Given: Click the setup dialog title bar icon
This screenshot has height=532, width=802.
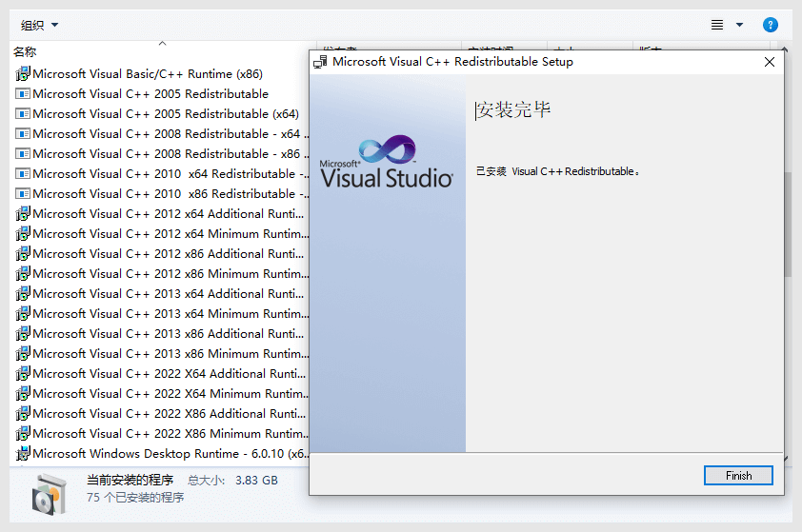Looking at the screenshot, I should 320,62.
